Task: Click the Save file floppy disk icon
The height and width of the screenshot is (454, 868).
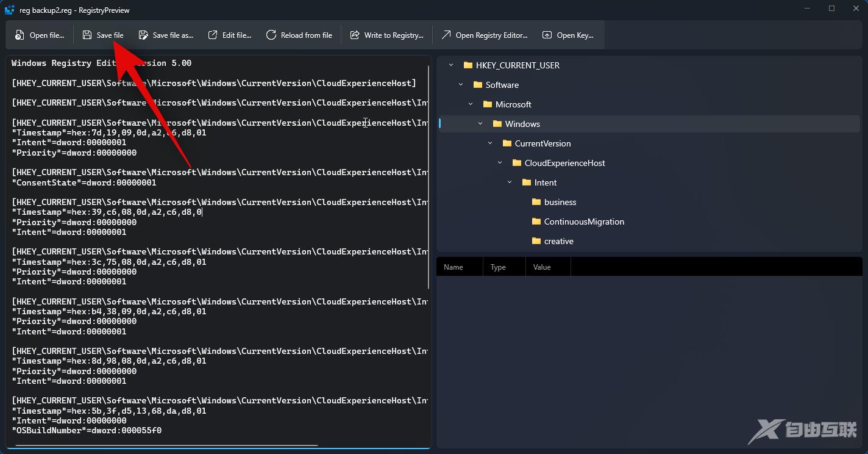Action: pos(87,35)
